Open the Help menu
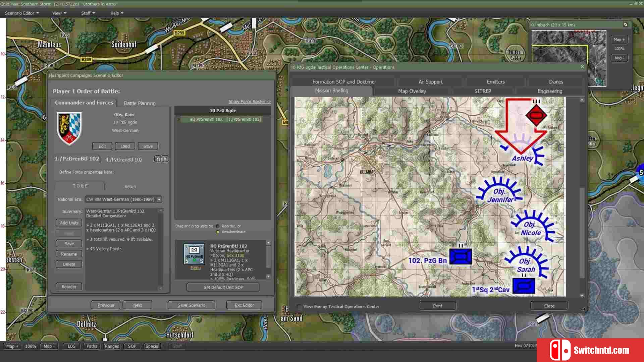Viewport: 644px width, 362px height. coord(117,13)
